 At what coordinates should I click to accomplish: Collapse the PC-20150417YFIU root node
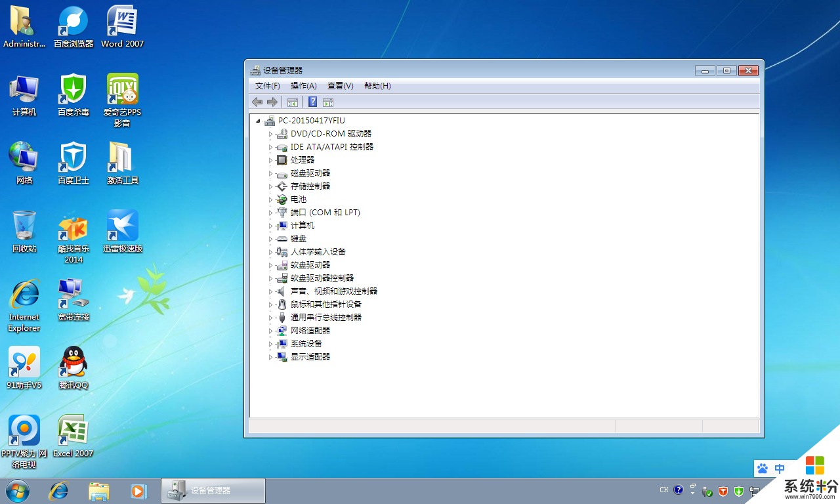258,121
